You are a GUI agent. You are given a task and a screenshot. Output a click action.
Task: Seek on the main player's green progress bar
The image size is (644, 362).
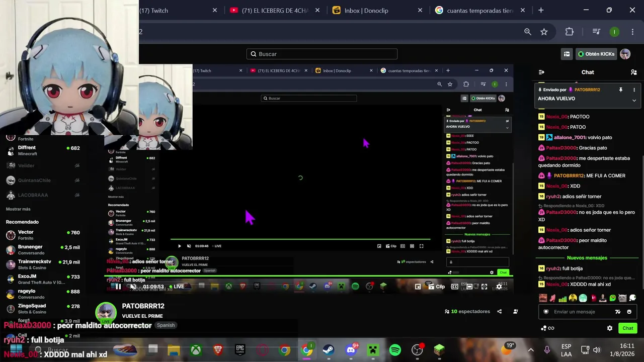(x=308, y=276)
